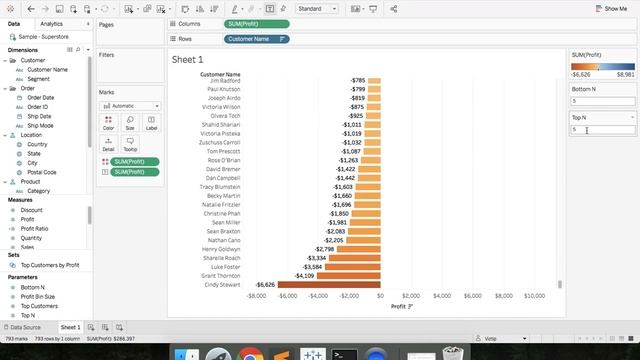Open the Show/Hide Cards icon
The image size is (640, 360).
coord(355,9)
